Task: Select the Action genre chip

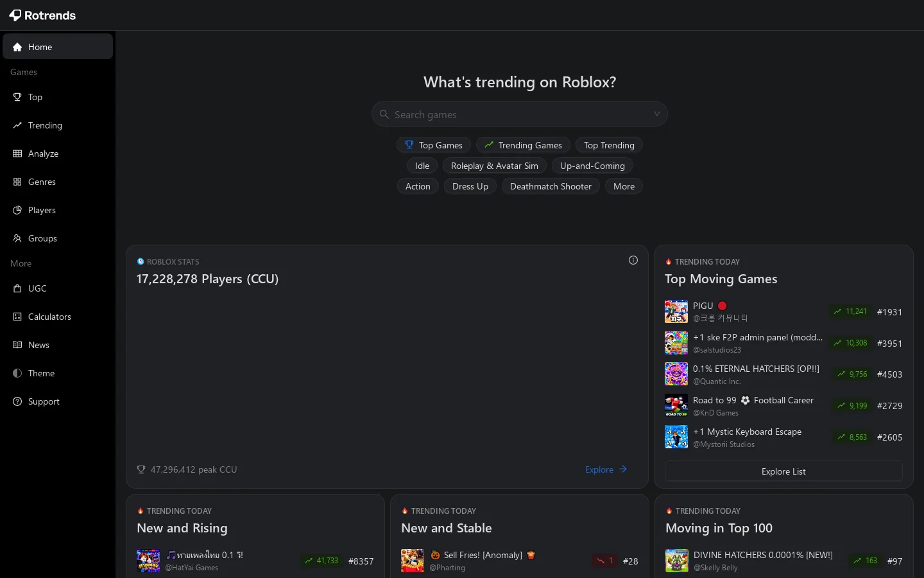Action: pos(418,186)
